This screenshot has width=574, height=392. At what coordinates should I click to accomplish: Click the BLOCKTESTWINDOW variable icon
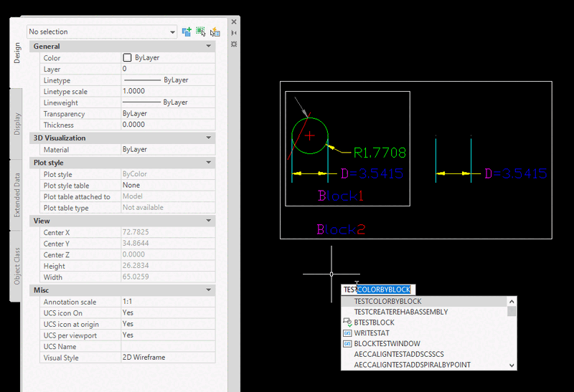tap(347, 344)
